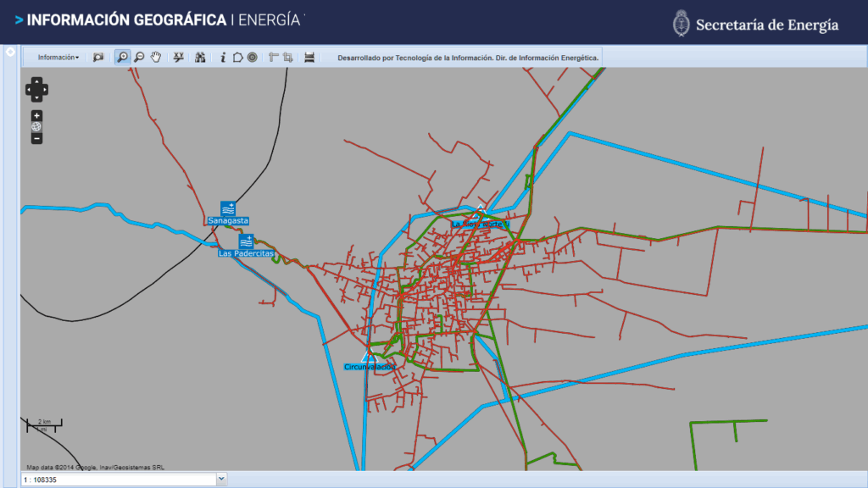The height and width of the screenshot is (488, 868).
Task: Expand the collapsed left side panel
Action: click(10, 53)
